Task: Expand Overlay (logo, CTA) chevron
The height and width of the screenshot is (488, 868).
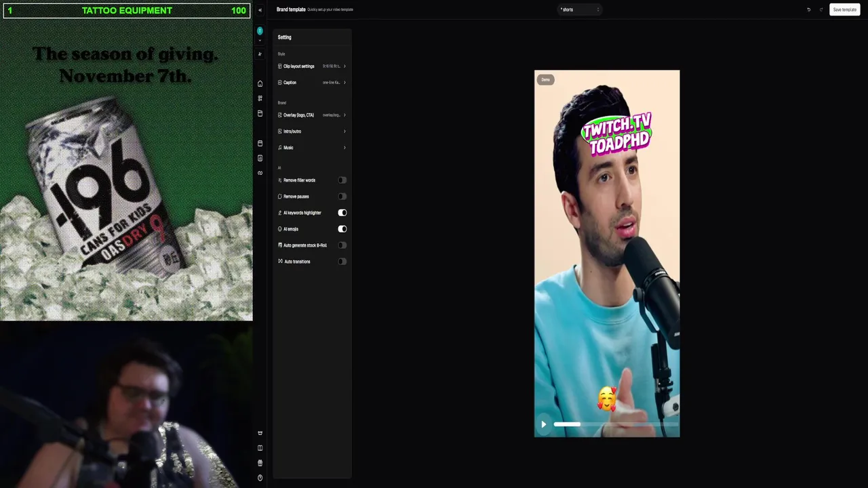Action: click(344, 115)
